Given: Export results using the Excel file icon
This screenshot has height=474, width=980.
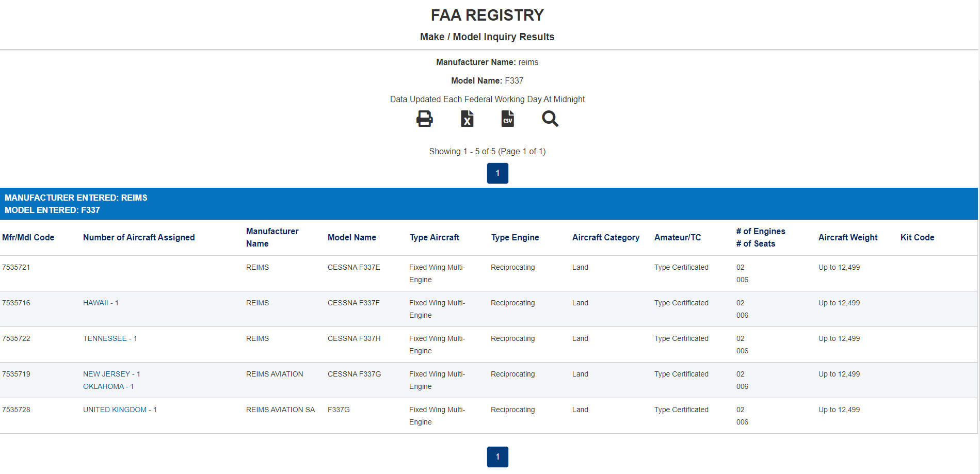Looking at the screenshot, I should point(467,119).
